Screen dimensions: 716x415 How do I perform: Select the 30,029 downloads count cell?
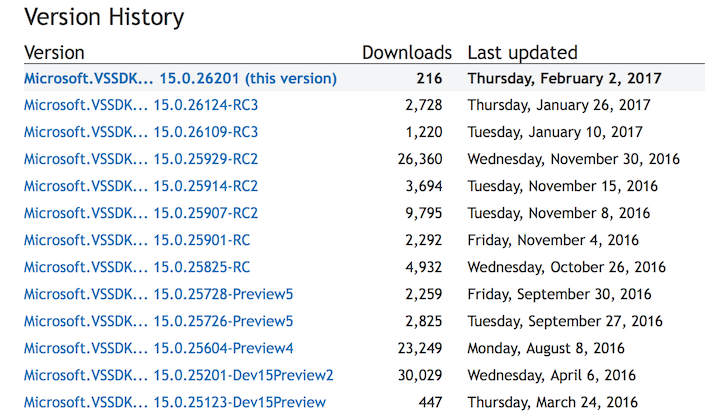[x=420, y=375]
